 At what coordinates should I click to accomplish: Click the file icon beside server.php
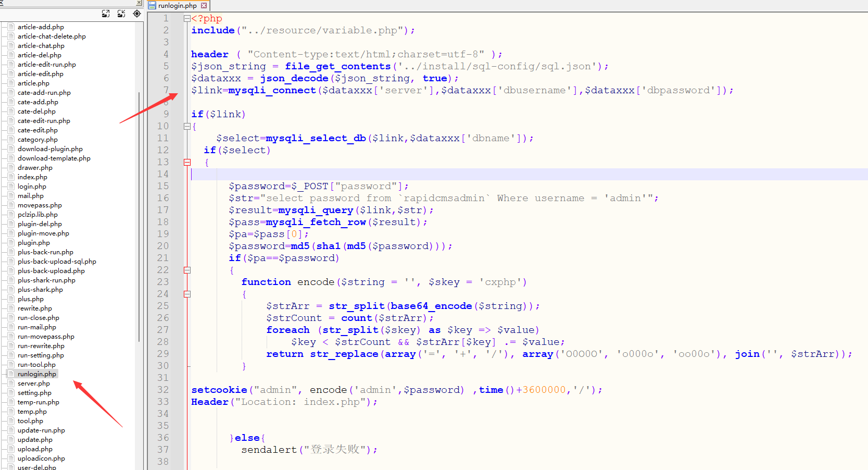coord(11,384)
